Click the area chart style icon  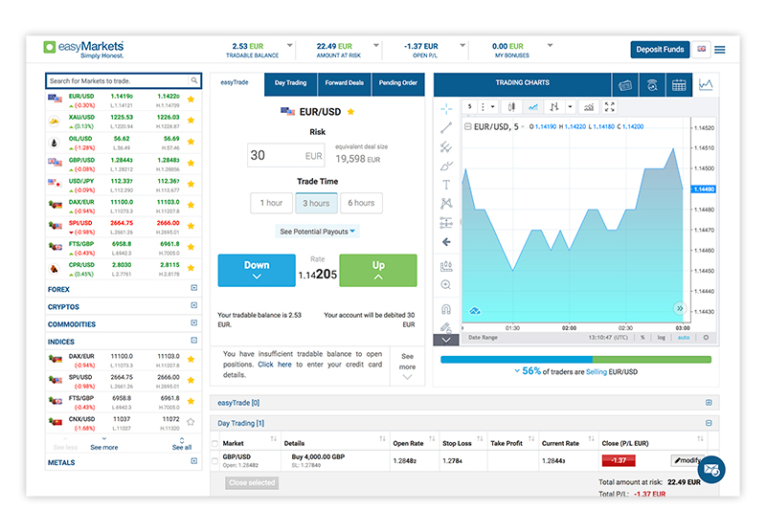pyautogui.click(x=533, y=107)
